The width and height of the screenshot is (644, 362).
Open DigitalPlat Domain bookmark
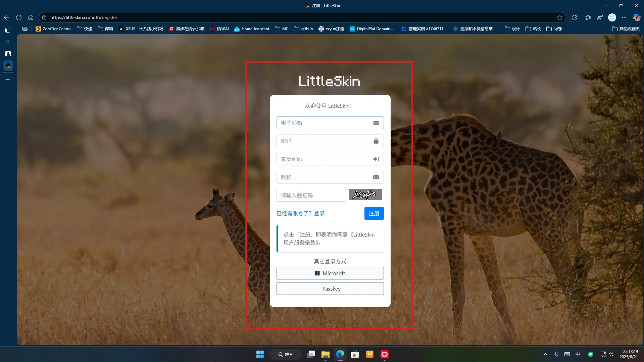(x=371, y=29)
